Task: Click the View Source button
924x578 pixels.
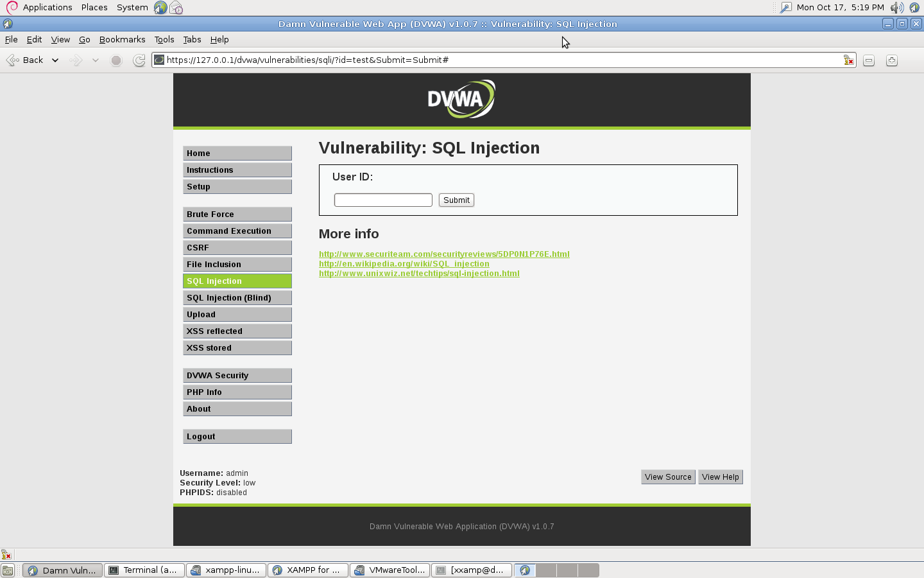Action: [x=667, y=477]
